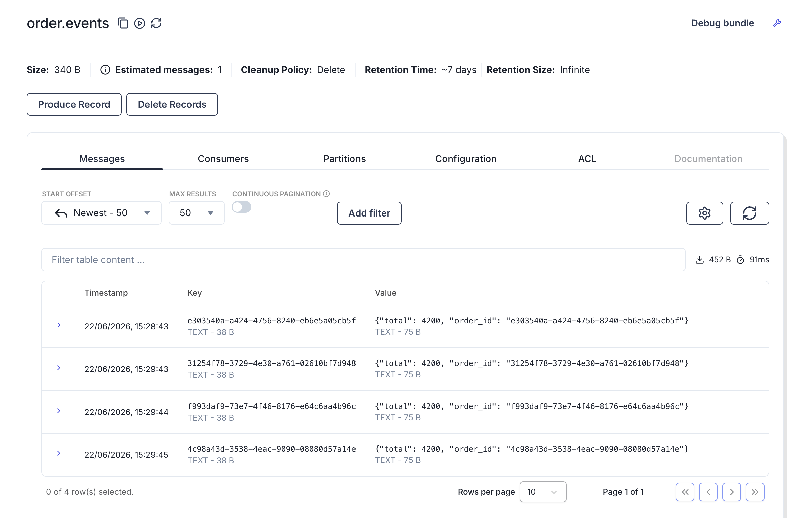Viewport: 812px width, 518px height.
Task: Click the Delete Records button
Action: [x=172, y=105]
